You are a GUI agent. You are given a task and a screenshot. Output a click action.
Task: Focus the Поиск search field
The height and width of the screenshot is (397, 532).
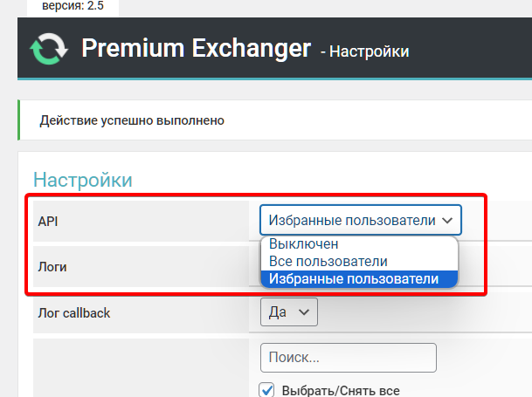tap(348, 357)
